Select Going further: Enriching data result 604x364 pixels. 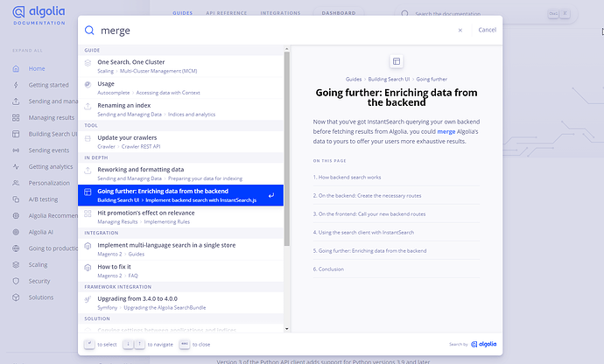pos(180,195)
